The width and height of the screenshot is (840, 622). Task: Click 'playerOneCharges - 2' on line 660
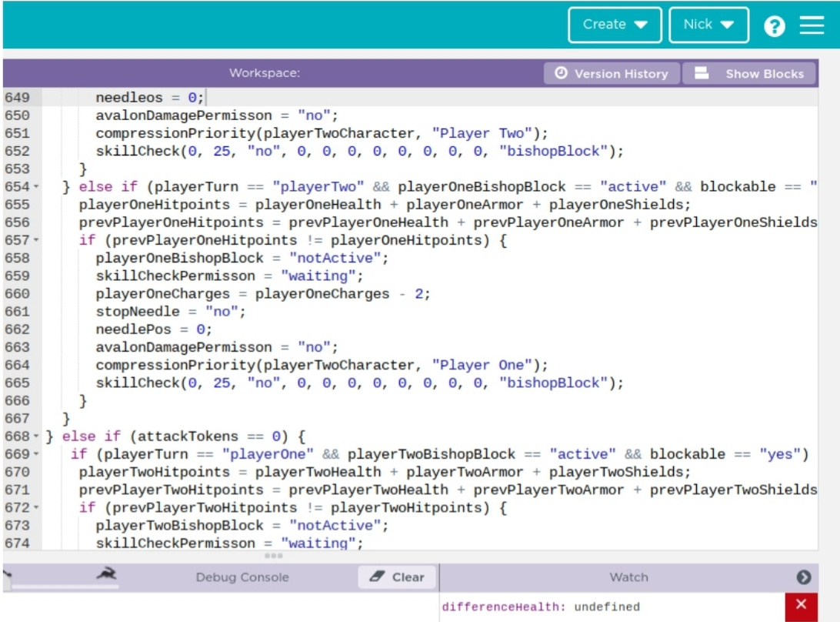(339, 294)
